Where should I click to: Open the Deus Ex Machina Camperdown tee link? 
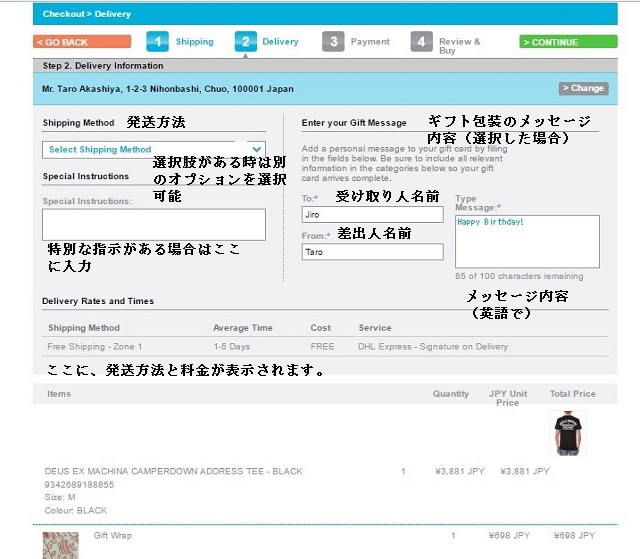175,471
